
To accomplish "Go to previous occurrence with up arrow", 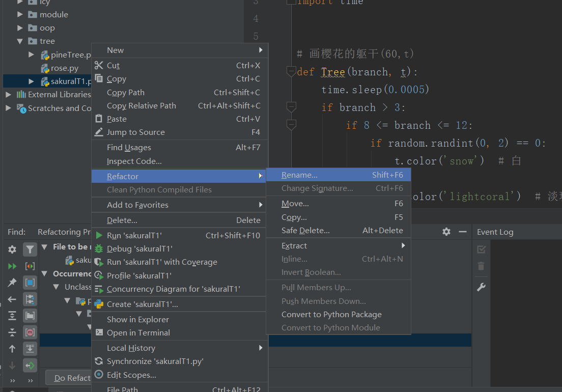I will pos(12,349).
